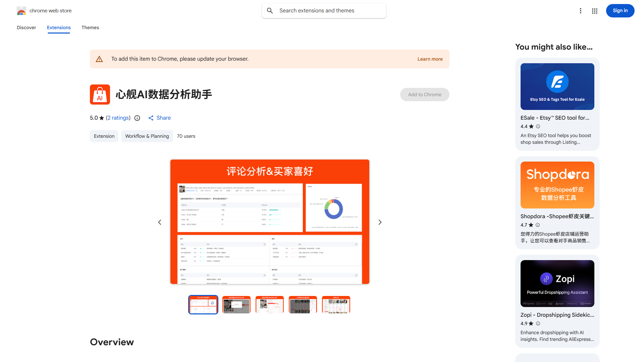Viewport: 644px width, 362px height.
Task: Expand the next screenshot with right arrow
Action: click(x=380, y=222)
